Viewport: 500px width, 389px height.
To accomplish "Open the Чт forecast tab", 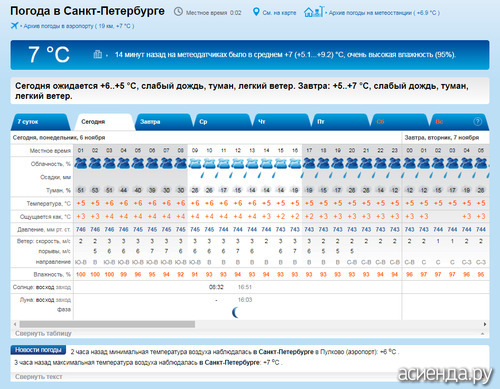I will [x=282, y=122].
